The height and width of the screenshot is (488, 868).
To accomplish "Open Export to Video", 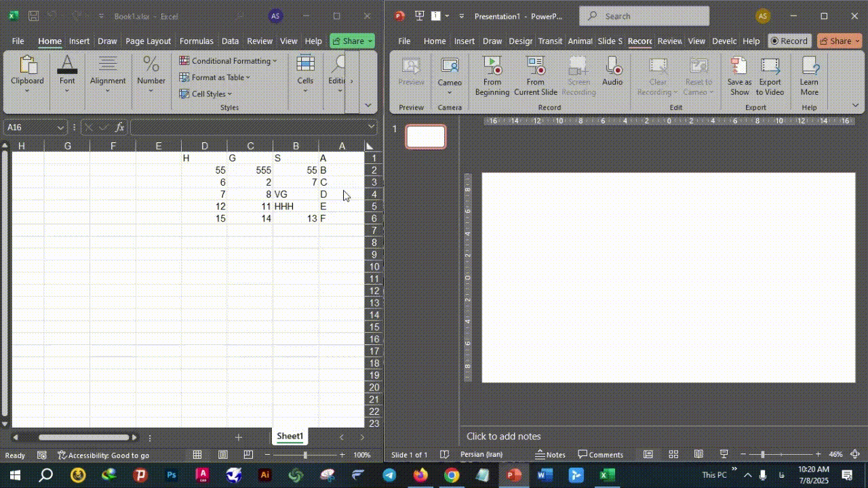I will [770, 75].
